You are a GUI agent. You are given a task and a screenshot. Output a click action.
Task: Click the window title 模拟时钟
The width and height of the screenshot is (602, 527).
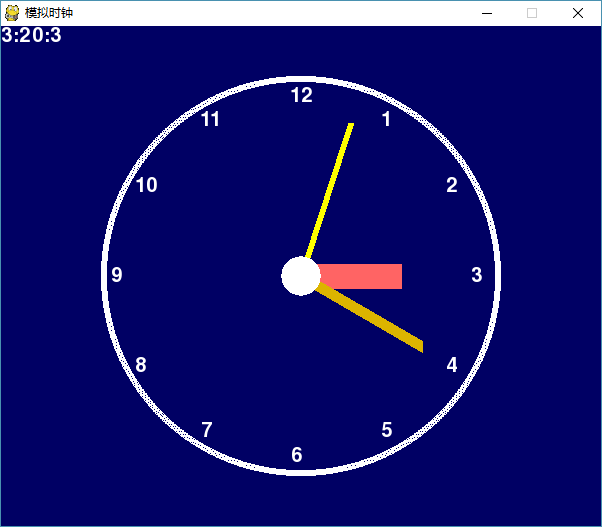[49, 13]
